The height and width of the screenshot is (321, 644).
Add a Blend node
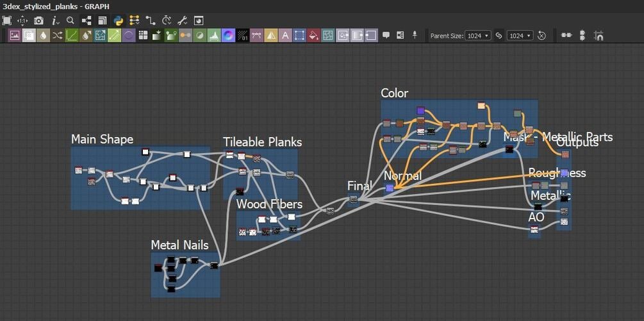click(29, 35)
